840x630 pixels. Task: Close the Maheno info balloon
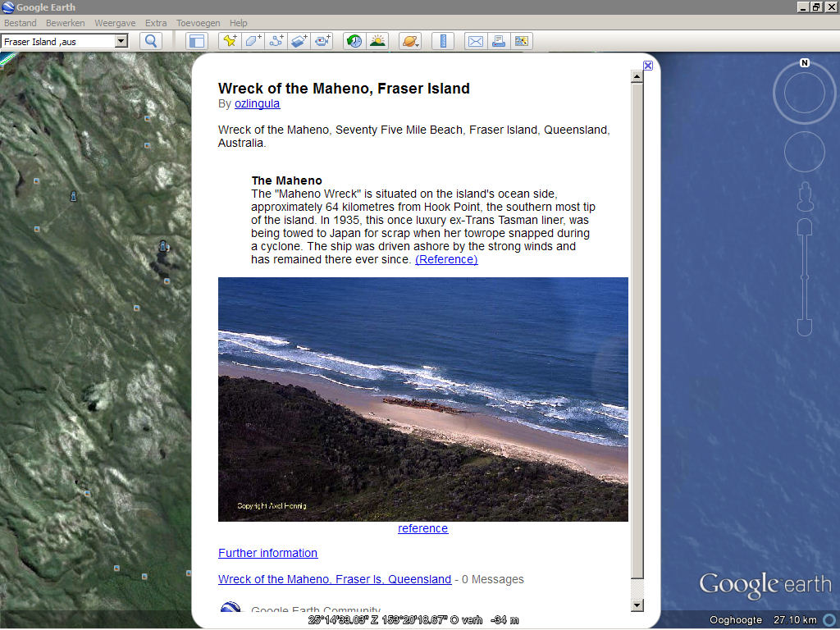(648, 66)
